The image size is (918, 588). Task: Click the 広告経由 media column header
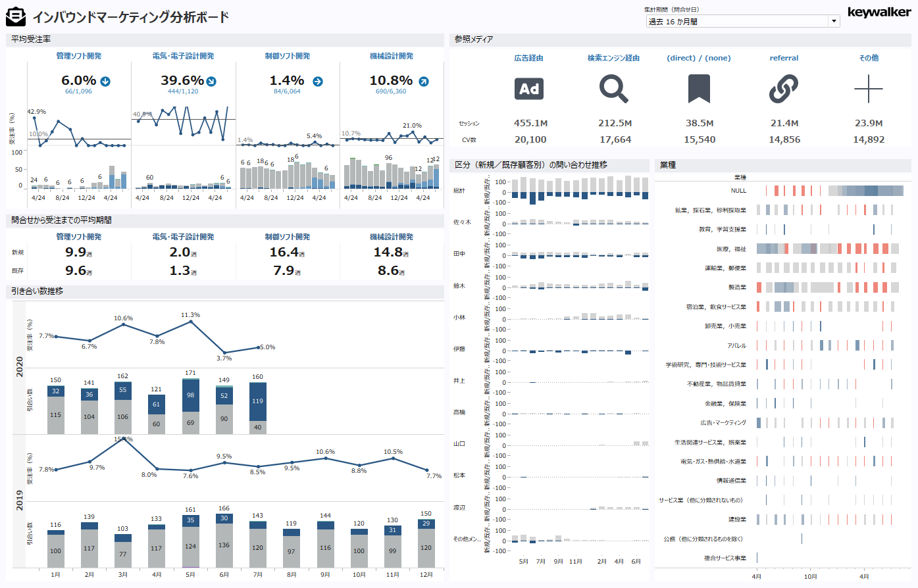click(529, 58)
